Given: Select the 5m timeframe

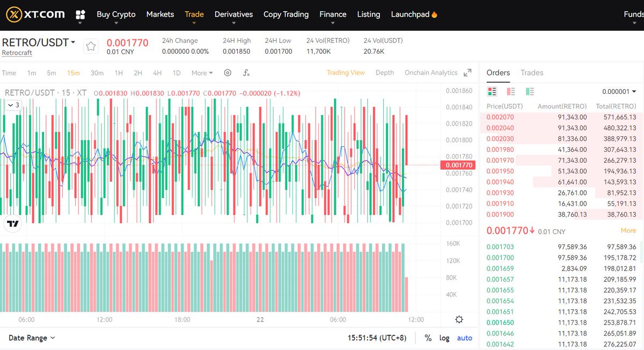Looking at the screenshot, I should click(x=52, y=73).
